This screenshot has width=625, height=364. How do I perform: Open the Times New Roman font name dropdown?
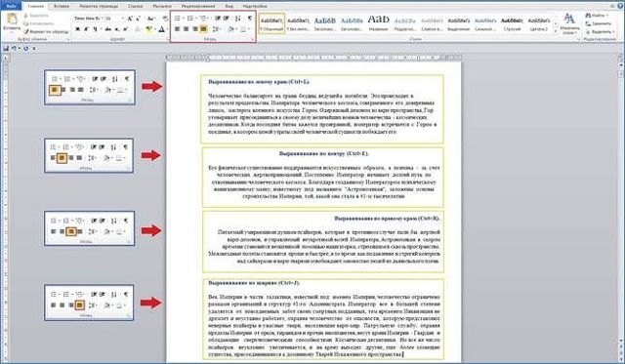(x=103, y=19)
